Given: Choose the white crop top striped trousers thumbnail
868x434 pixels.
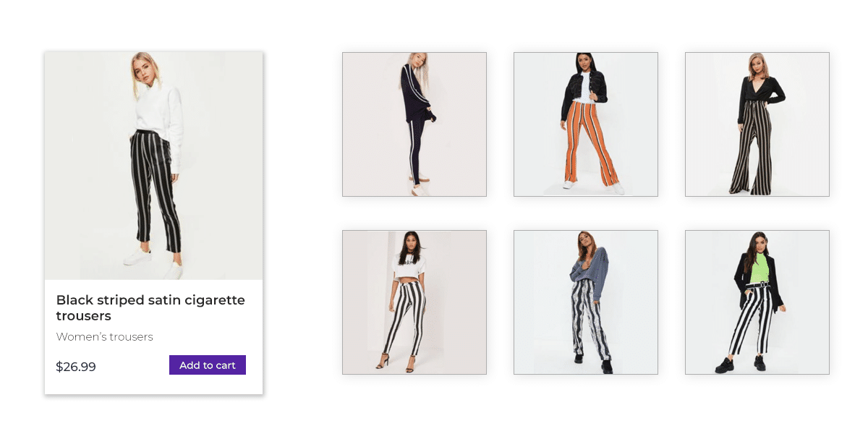Looking at the screenshot, I should [414, 302].
